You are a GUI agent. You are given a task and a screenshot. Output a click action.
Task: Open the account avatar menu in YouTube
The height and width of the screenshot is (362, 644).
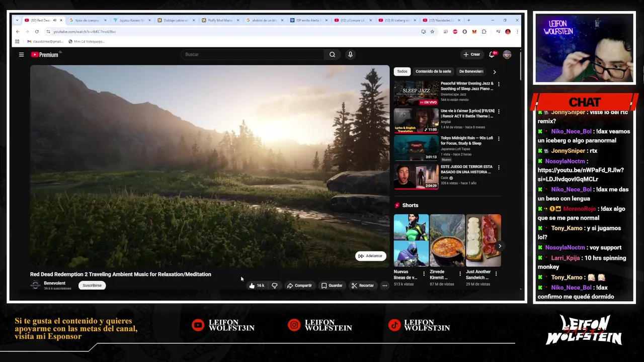(507, 54)
